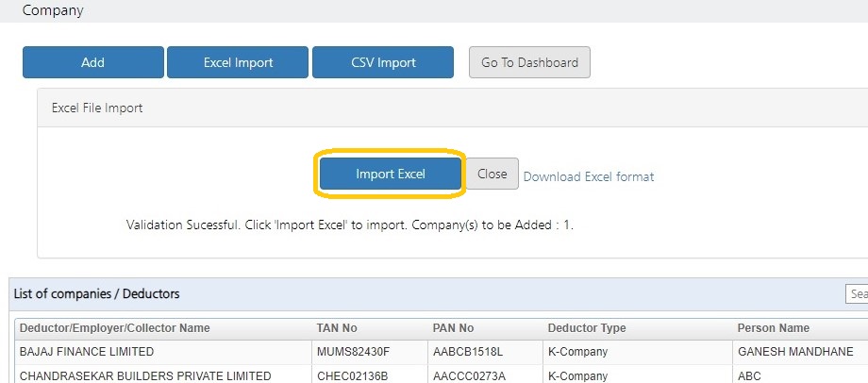Screen dimensions: 868x383
Task: Click List of companies / Deductors heading
Action: (96, 294)
